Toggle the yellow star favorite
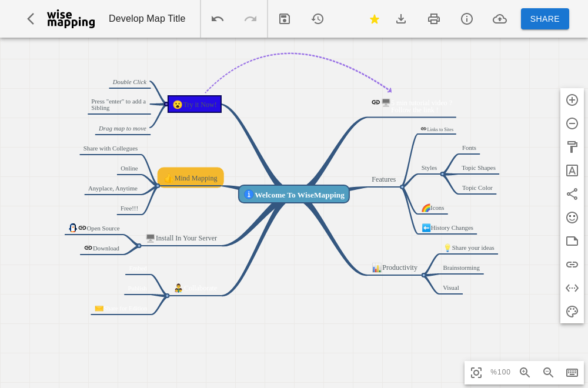The image size is (588, 388). 374,19
